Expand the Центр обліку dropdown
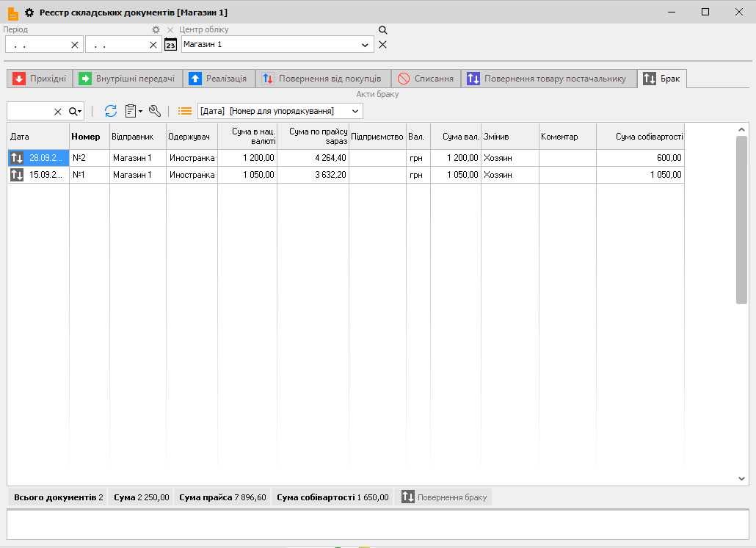The width and height of the screenshot is (756, 548). click(366, 45)
